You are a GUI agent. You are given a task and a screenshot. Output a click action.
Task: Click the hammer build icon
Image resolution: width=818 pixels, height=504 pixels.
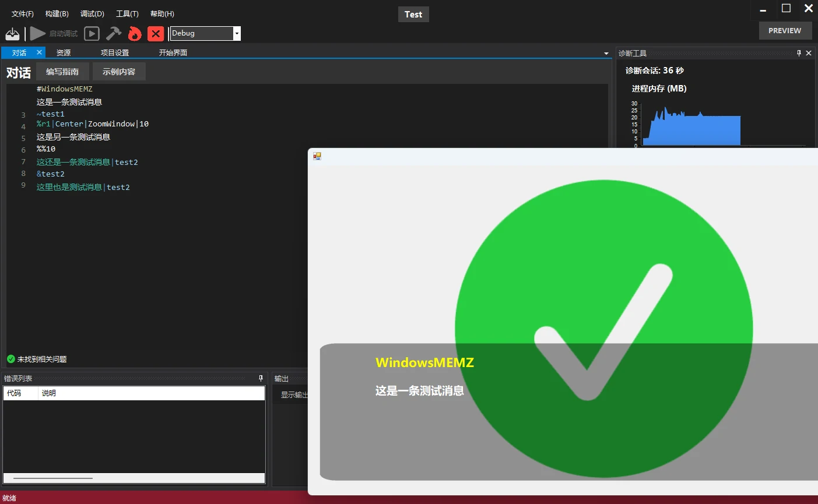[x=113, y=34]
